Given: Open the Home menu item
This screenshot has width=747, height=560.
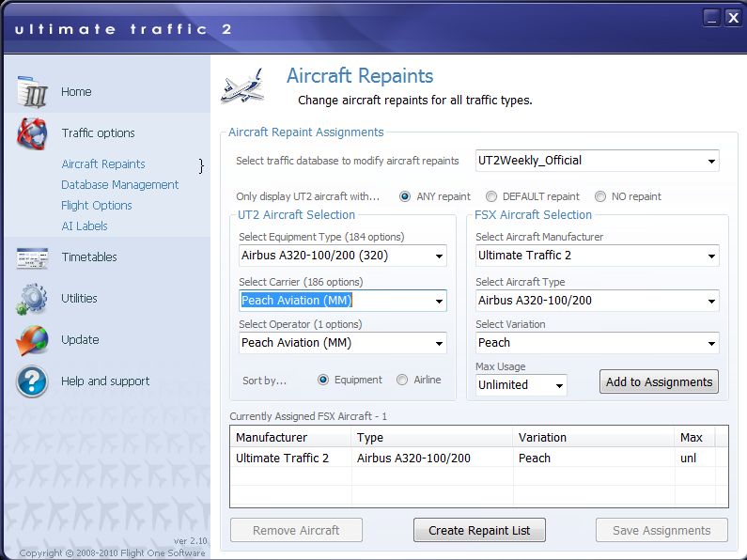Looking at the screenshot, I should tap(76, 91).
